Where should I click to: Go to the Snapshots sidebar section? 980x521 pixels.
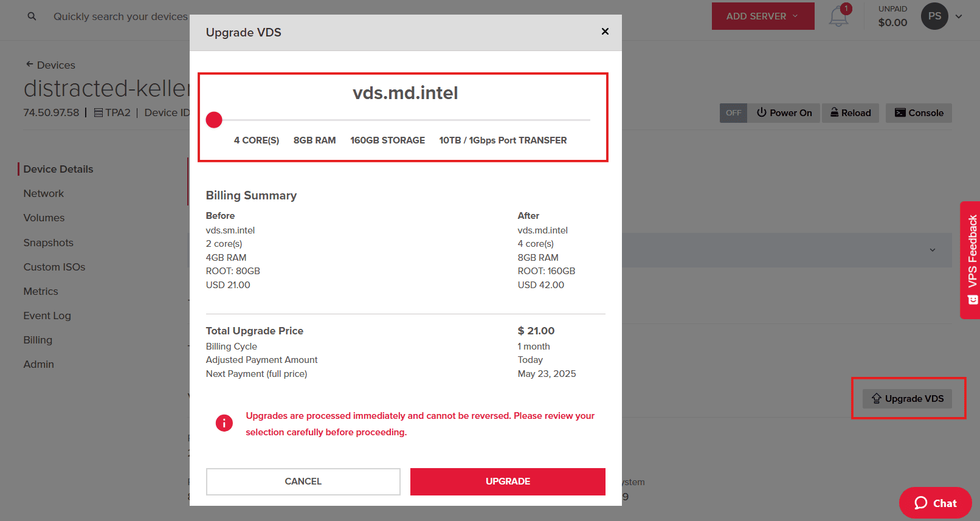pyautogui.click(x=49, y=243)
